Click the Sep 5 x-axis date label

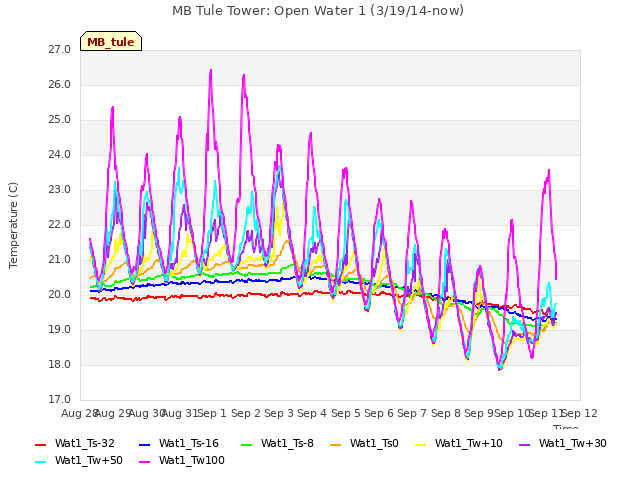click(x=346, y=414)
